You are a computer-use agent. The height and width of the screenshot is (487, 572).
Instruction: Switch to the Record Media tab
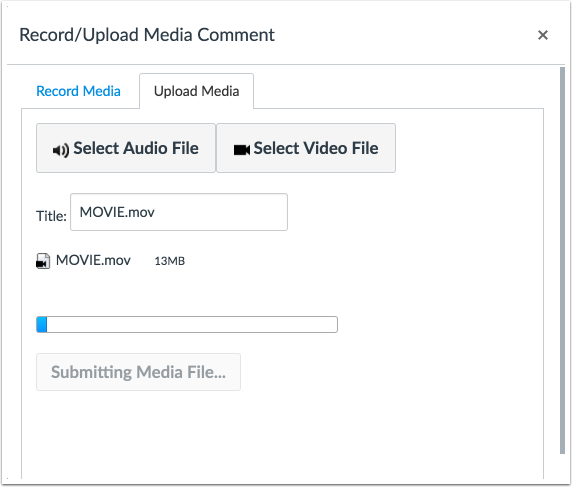tap(78, 91)
